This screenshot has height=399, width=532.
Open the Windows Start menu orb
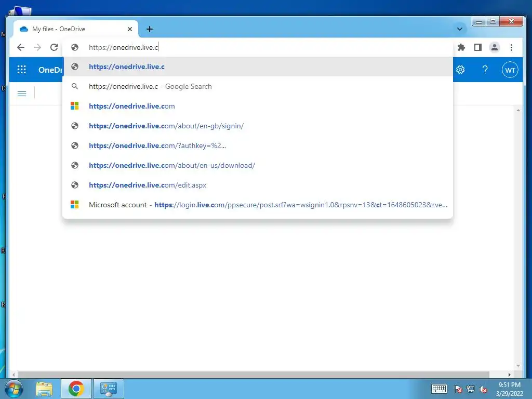14,389
